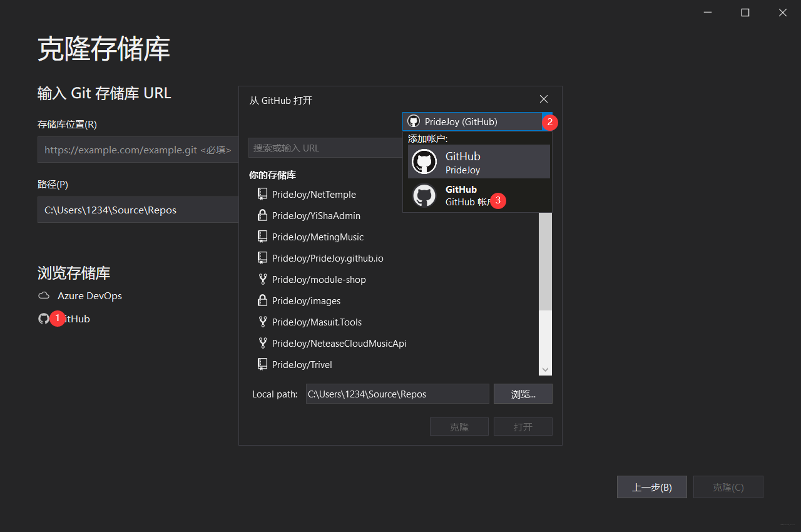This screenshot has width=801, height=532.
Task: Click the 存储库位置 URL input field
Action: click(x=138, y=150)
